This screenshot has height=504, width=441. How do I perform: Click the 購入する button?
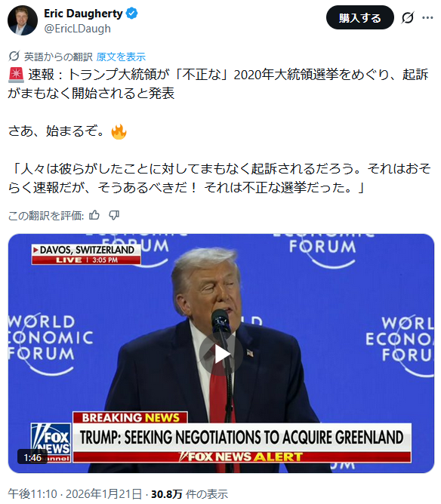point(360,17)
